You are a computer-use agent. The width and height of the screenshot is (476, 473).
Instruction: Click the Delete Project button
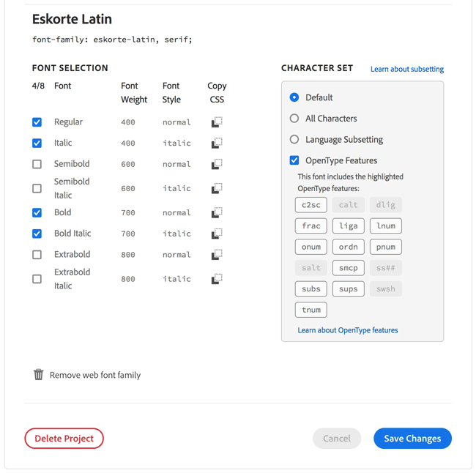(x=64, y=439)
